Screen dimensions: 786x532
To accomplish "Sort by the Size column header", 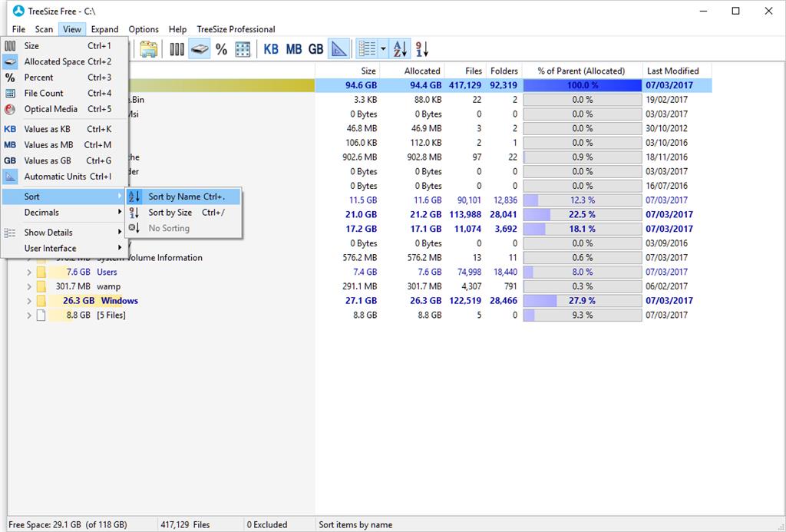I will [x=348, y=71].
